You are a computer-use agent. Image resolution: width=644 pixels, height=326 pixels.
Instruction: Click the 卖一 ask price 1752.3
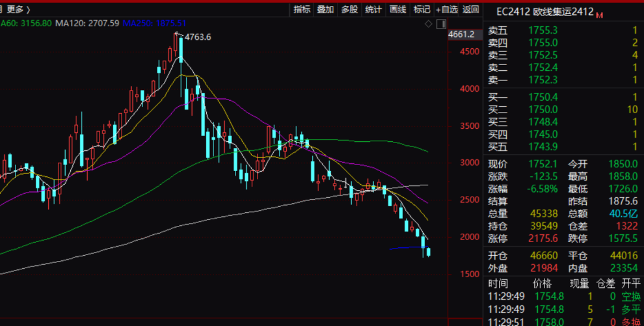click(543, 80)
